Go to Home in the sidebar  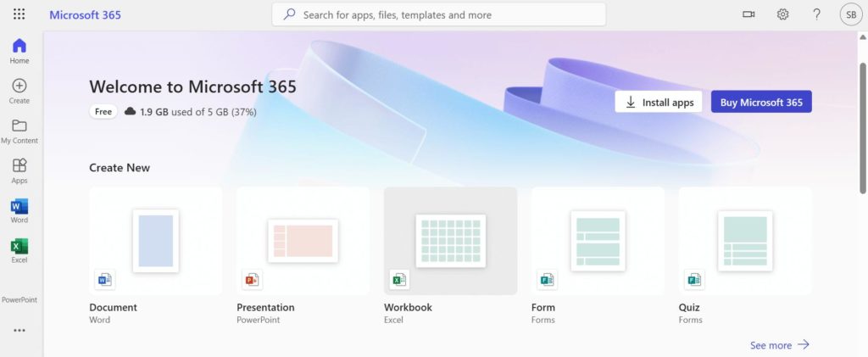click(x=19, y=51)
